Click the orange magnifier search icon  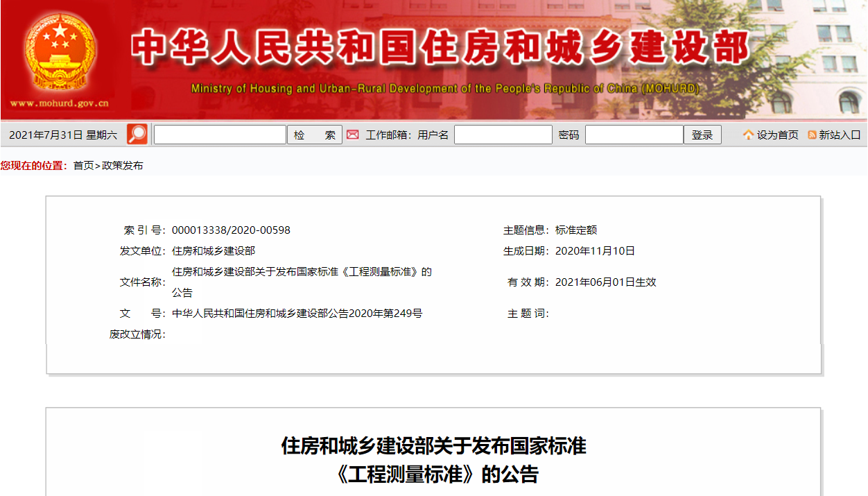click(x=137, y=135)
